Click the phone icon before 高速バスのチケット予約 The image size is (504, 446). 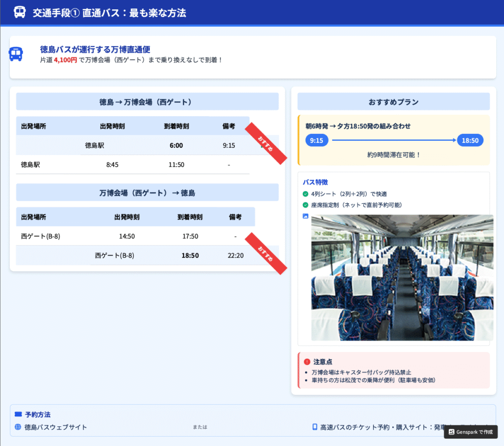[x=315, y=427]
